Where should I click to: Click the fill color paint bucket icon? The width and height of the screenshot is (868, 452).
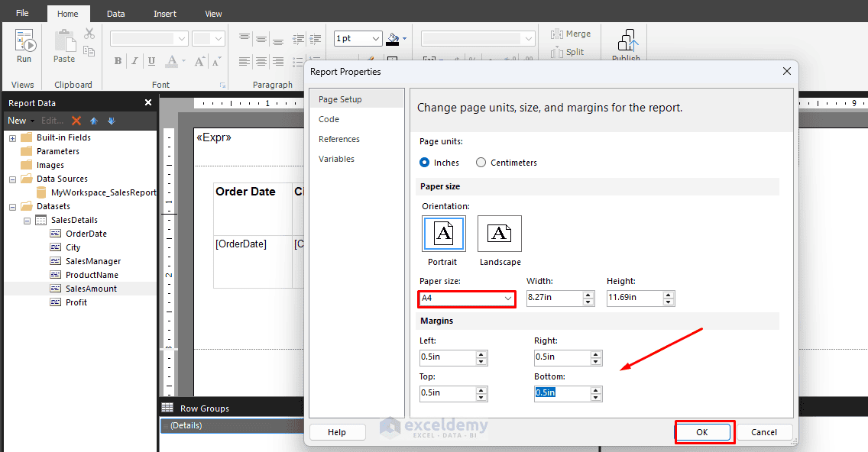(393, 39)
